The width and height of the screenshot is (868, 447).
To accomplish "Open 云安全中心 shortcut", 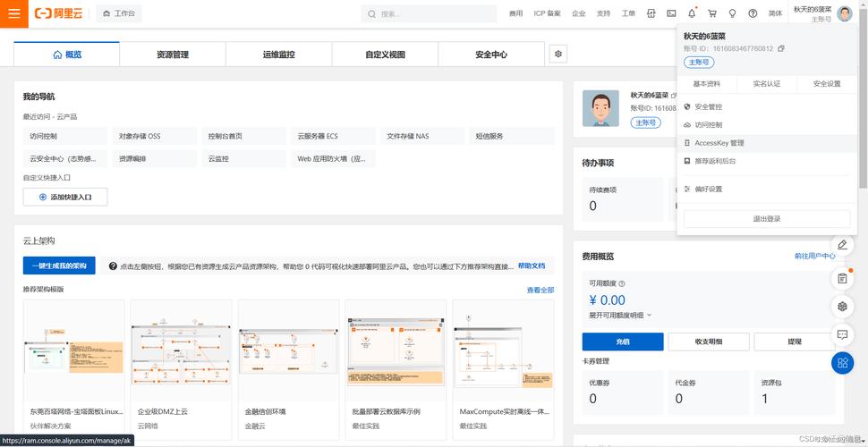I will point(65,159).
